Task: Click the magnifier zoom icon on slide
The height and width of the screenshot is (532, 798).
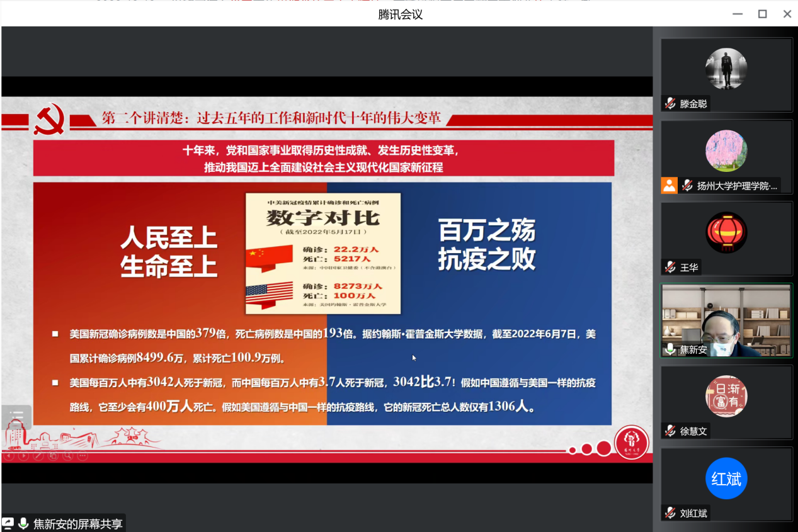Action: click(67, 456)
